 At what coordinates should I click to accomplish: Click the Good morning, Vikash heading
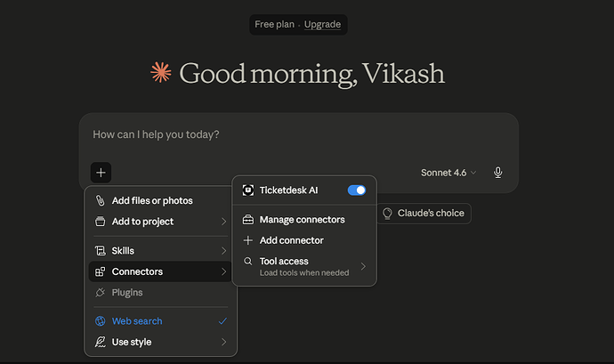(311, 73)
